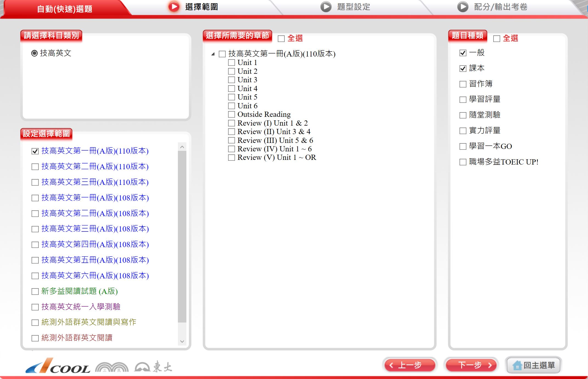Viewport: 588px width, 379px height.
Task: Click the COOL logo
Action: (58, 366)
